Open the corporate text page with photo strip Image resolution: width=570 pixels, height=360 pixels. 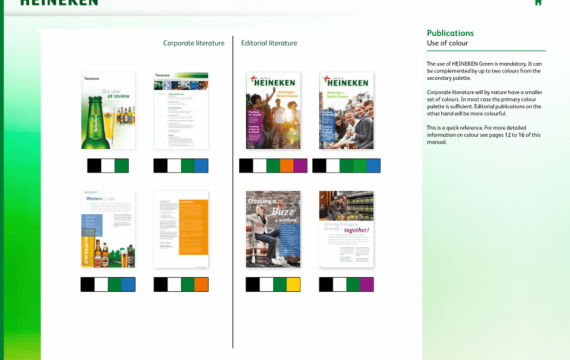pyautogui.click(x=181, y=111)
